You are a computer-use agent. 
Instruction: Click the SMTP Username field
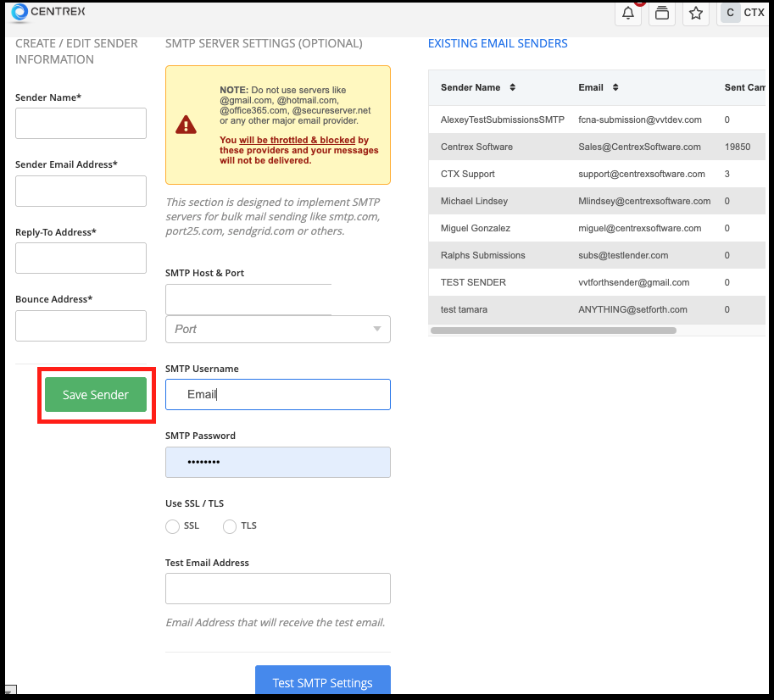tap(278, 395)
